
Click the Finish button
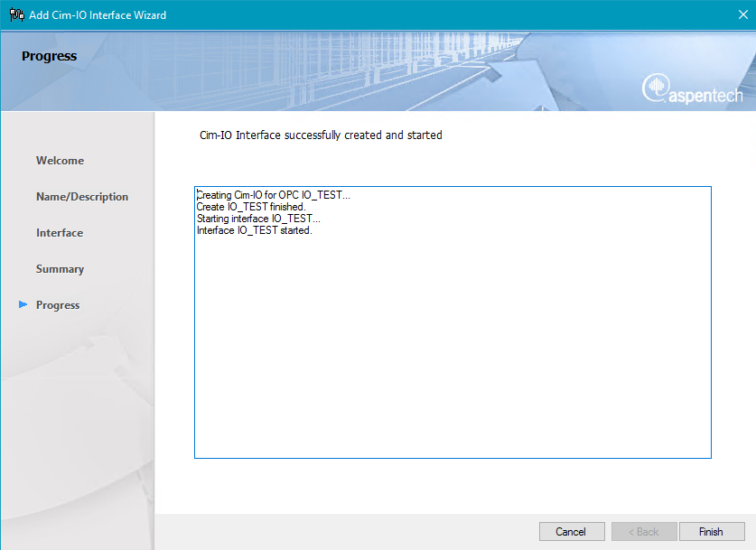711,532
